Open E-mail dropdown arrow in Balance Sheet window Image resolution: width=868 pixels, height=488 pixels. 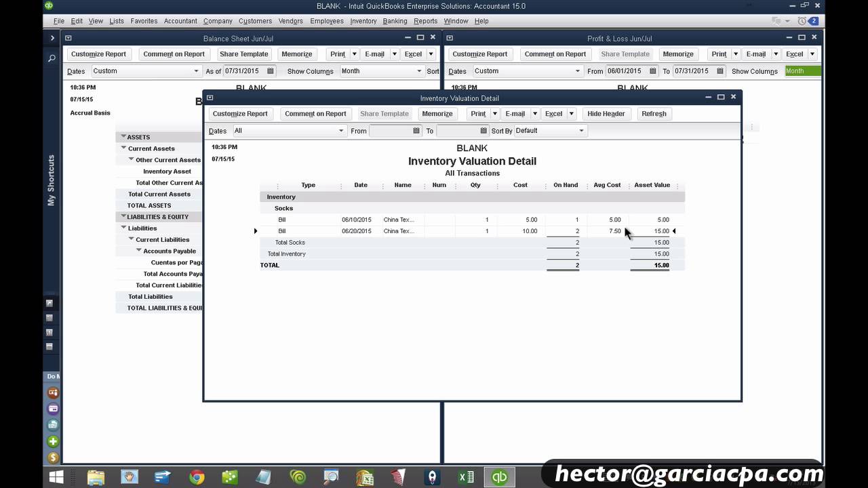pyautogui.click(x=394, y=54)
